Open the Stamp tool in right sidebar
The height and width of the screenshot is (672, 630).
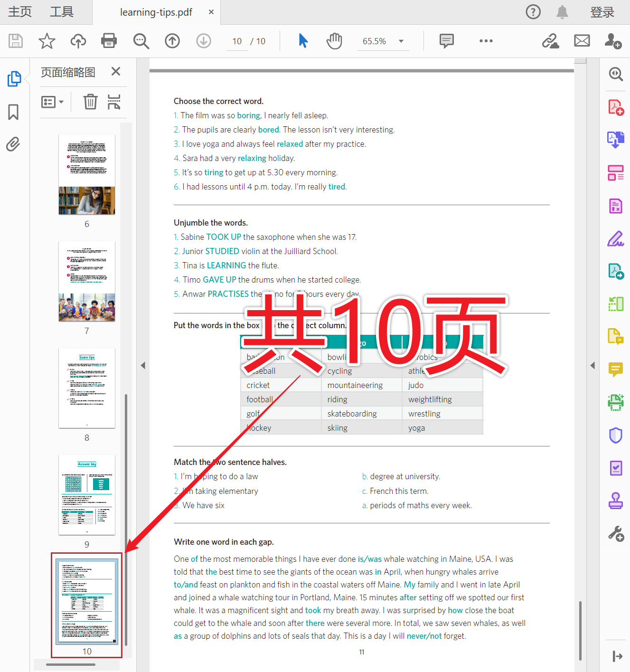(x=615, y=500)
